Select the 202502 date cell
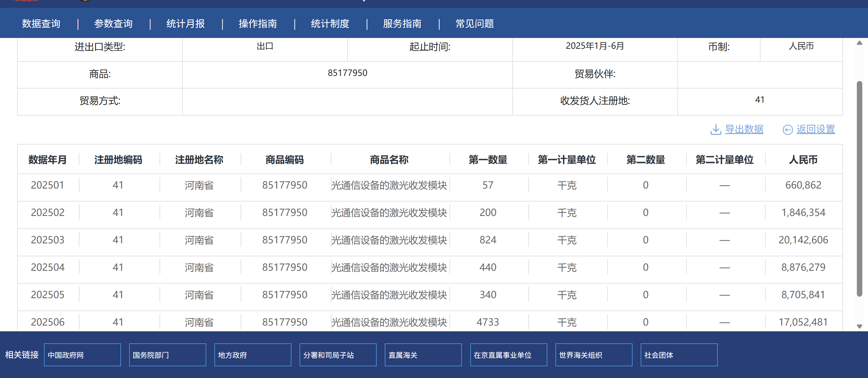The height and width of the screenshot is (378, 868). click(48, 212)
